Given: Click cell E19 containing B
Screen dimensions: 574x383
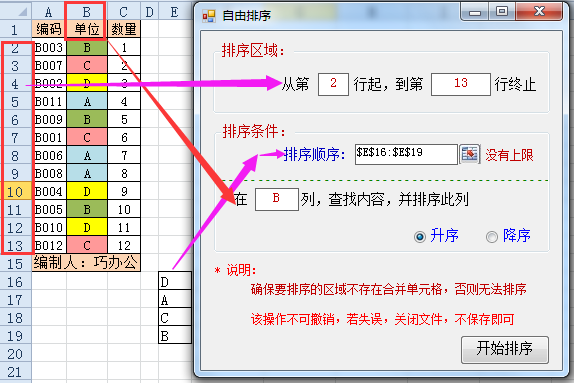Looking at the screenshot, I should [175, 335].
